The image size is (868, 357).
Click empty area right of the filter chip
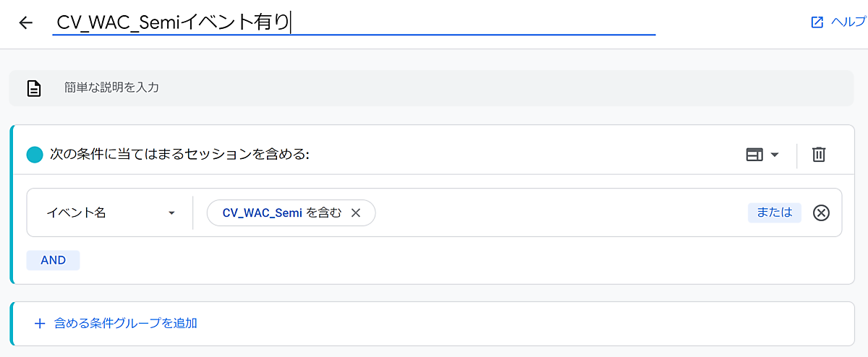[x=557, y=213]
